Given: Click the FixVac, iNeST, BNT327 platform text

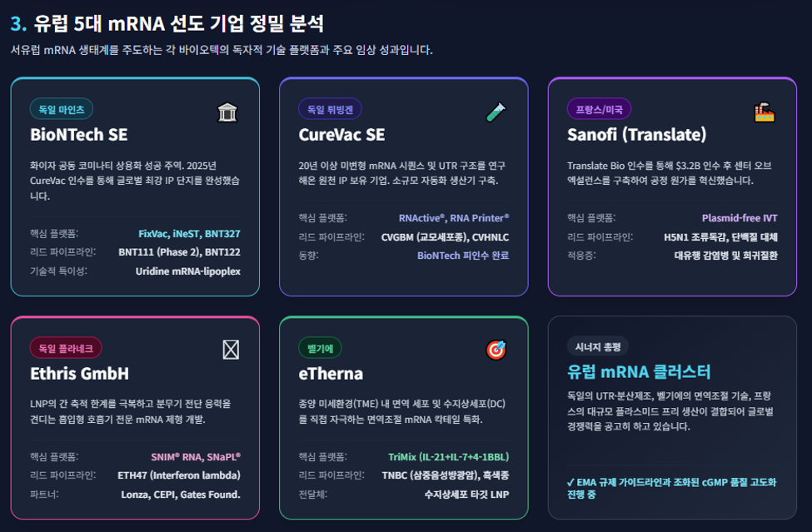Looking at the screenshot, I should (x=190, y=234).
